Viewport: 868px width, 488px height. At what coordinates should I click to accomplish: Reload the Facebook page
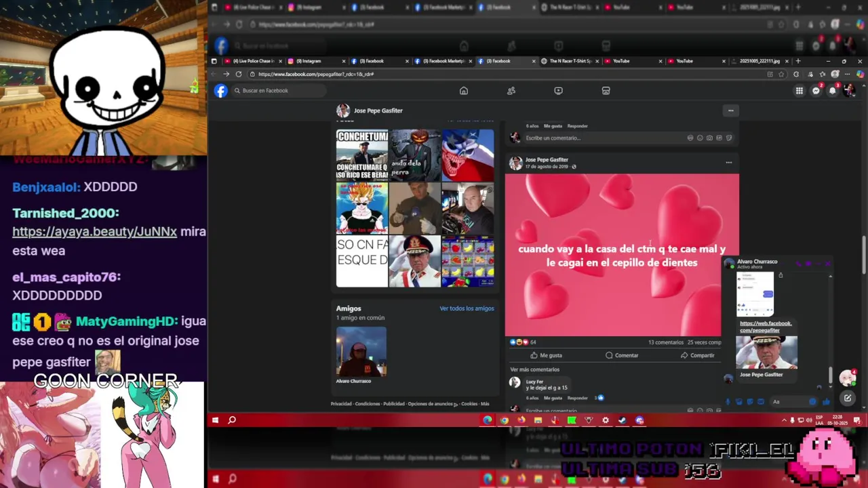click(x=239, y=74)
